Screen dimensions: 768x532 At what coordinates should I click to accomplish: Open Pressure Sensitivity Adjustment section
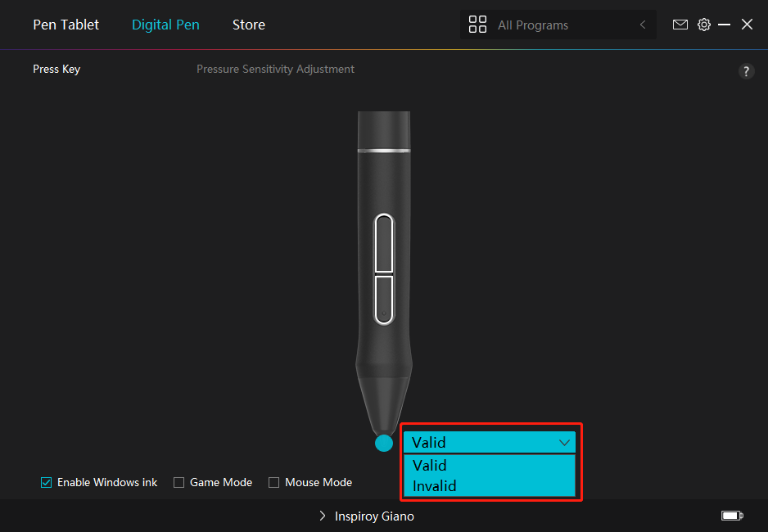coord(275,70)
